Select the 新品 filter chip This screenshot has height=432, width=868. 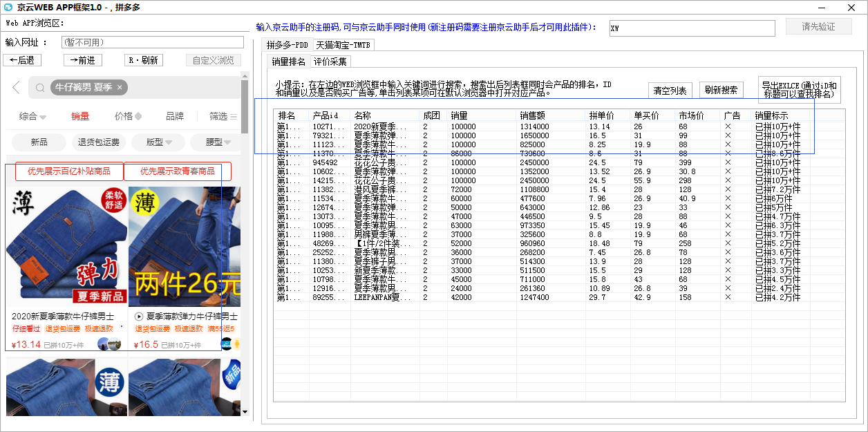39,142
